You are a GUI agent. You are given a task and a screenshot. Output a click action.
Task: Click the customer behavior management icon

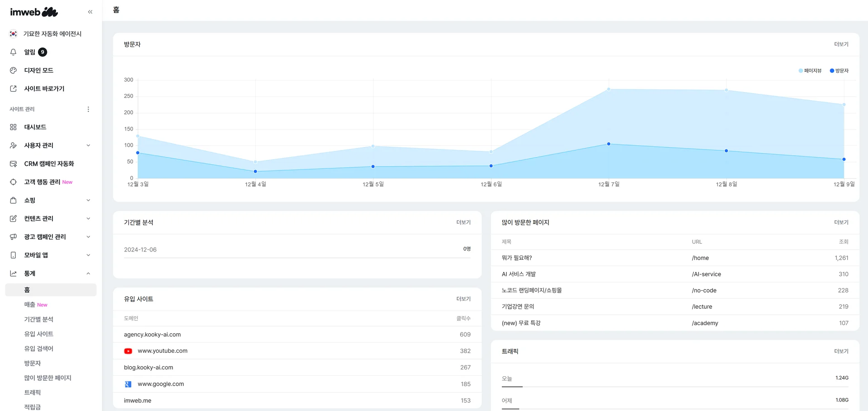click(14, 182)
